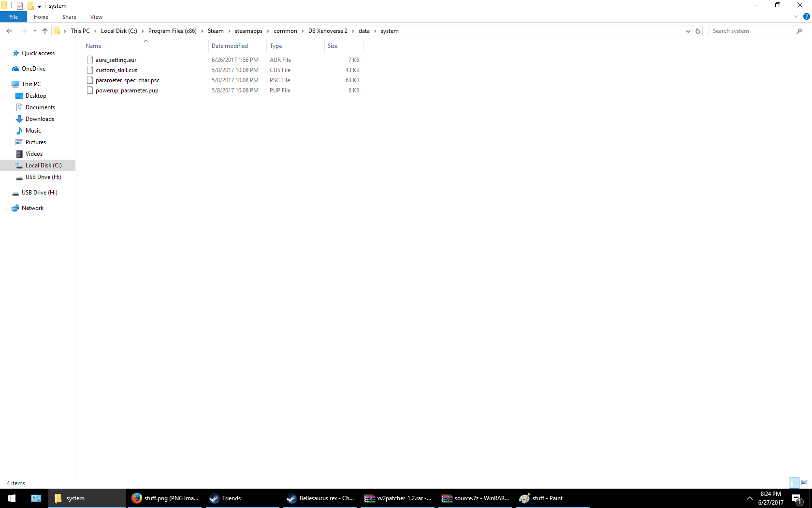Click the Properties quick access toolbar icon
The image size is (812, 508).
click(x=20, y=6)
